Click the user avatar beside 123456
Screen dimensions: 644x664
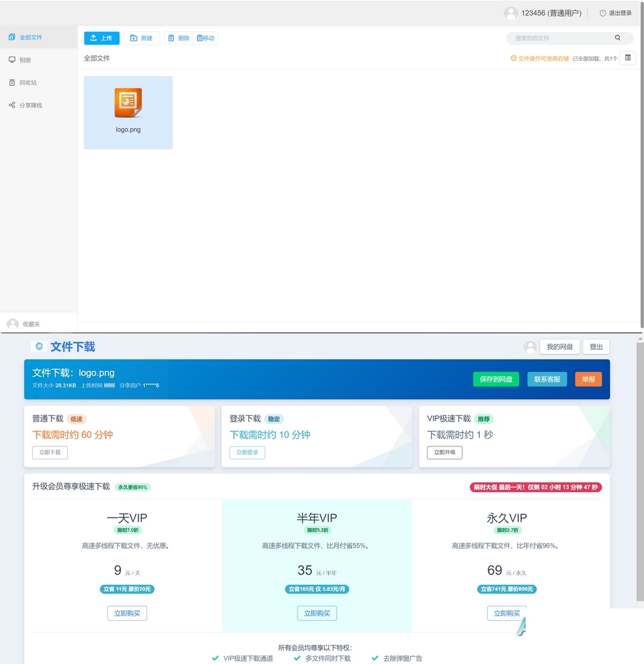[x=511, y=13]
